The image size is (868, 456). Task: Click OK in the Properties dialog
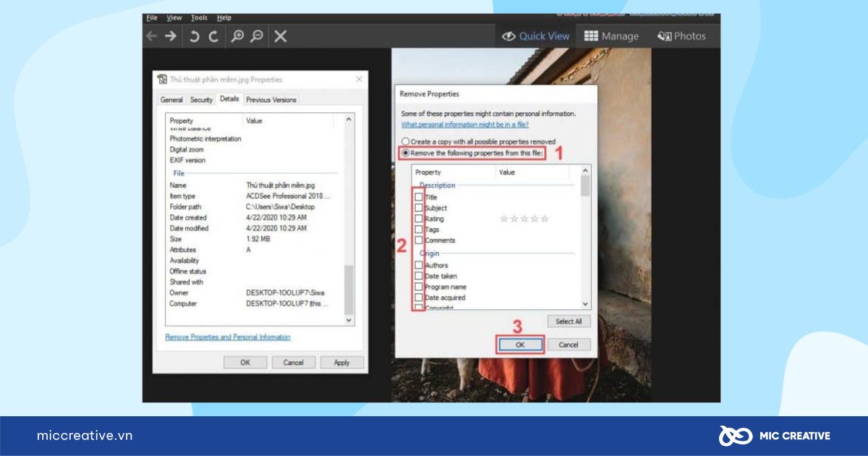click(x=245, y=362)
